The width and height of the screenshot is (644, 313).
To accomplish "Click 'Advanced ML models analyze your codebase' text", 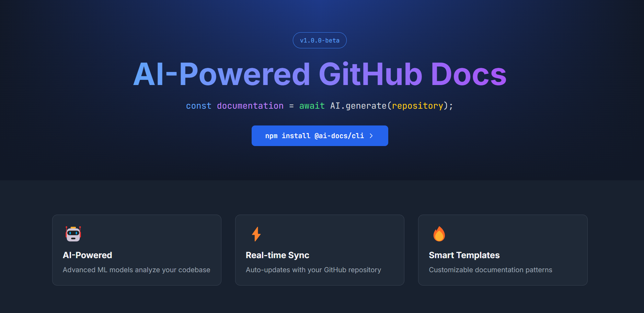I will (x=137, y=270).
